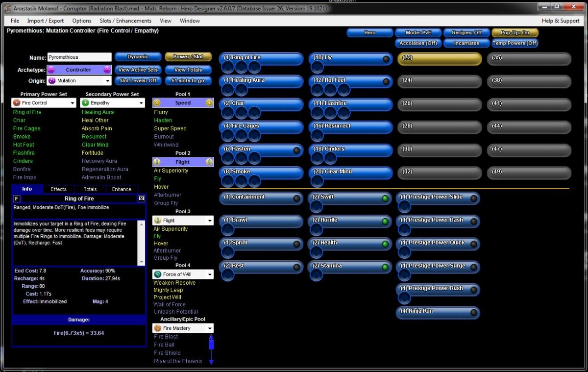Click the slot under Prestige Power Surge
This screenshot has height=372, width=588.
404,275
